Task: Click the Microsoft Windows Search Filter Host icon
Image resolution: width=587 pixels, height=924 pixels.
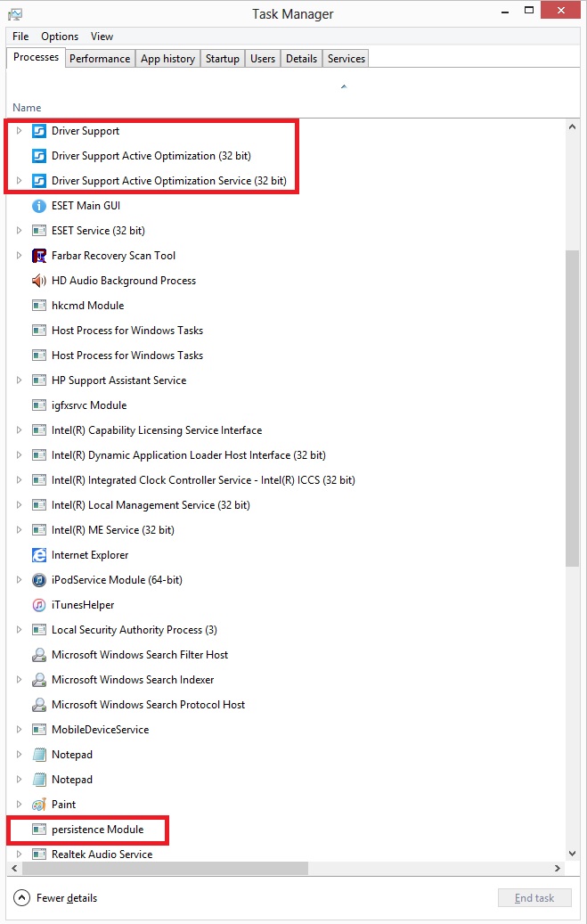Action: (39, 655)
